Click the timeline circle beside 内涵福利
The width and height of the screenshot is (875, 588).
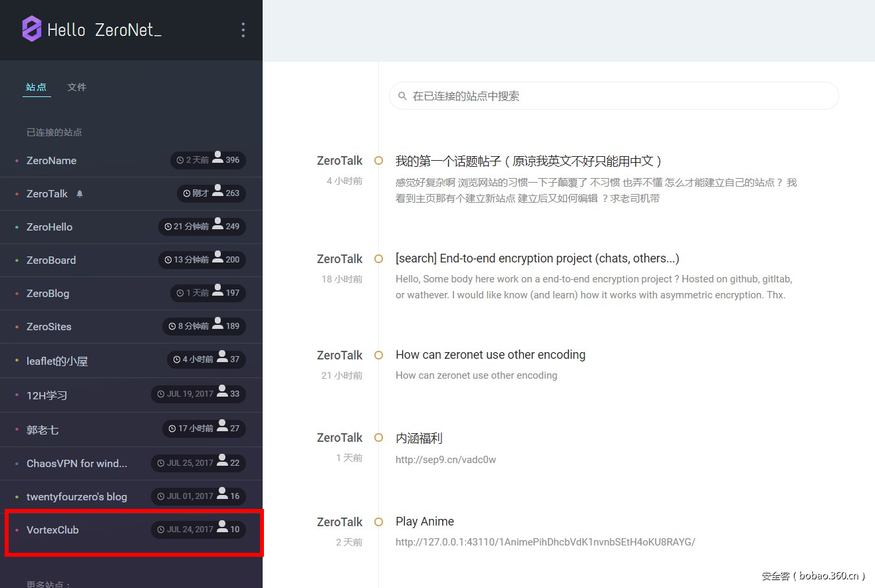tap(378, 438)
